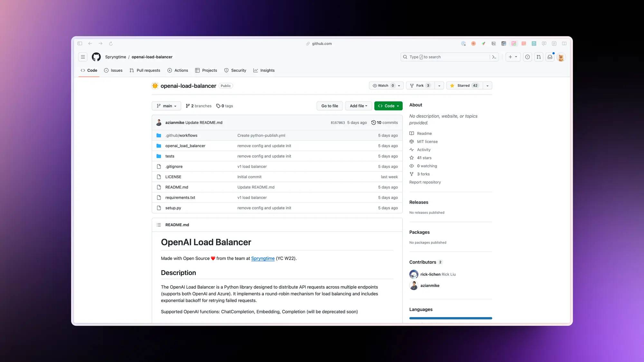
Task: Open the .gitignore file
Action: [x=174, y=166]
